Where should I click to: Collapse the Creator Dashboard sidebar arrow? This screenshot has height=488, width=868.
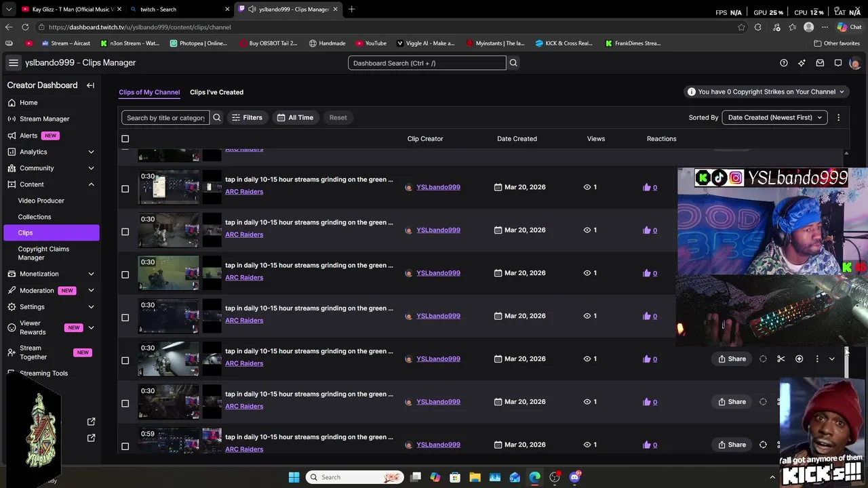click(x=90, y=85)
